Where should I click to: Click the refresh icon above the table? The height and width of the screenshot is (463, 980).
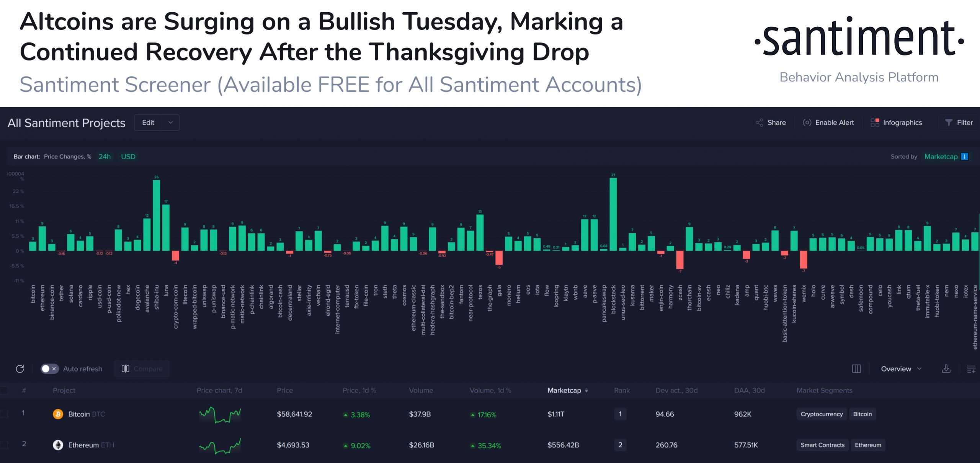pyautogui.click(x=20, y=368)
